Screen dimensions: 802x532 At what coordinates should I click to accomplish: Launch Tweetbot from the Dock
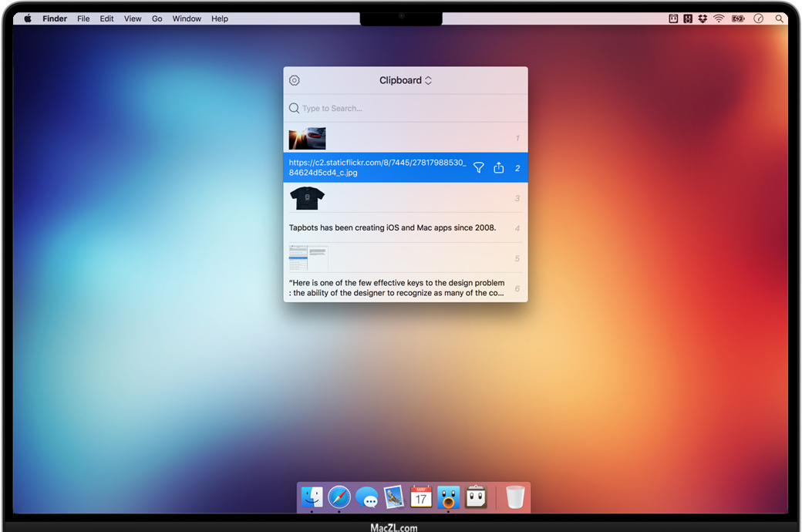click(448, 497)
